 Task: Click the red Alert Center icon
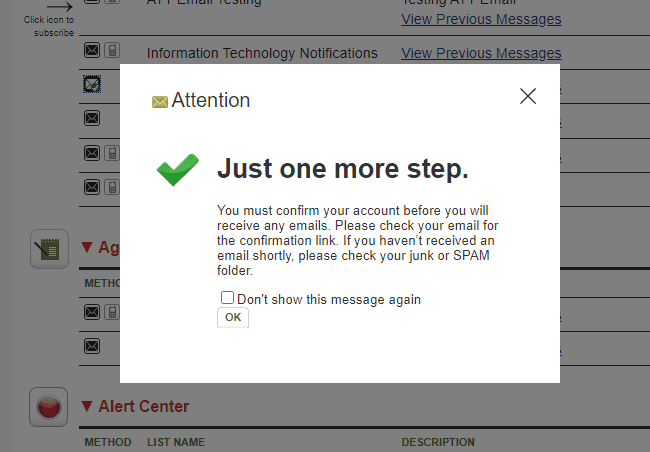point(49,406)
